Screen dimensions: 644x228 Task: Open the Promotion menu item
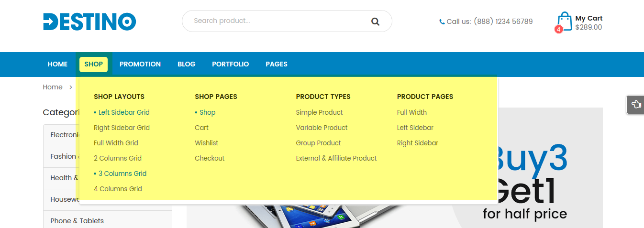pos(140,64)
